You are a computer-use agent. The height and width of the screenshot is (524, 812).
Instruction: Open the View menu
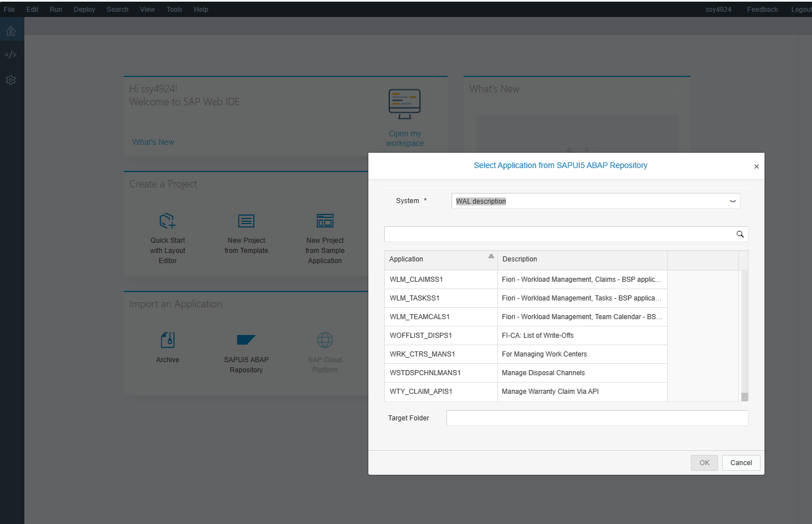point(148,10)
